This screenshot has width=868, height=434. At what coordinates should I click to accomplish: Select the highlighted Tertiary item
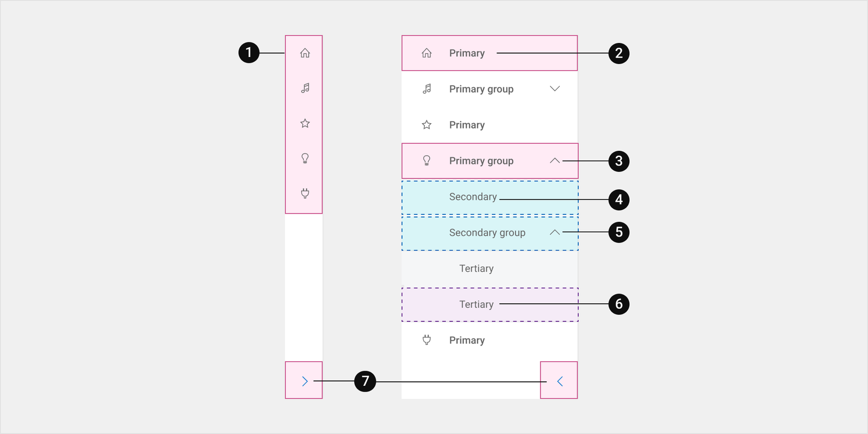coord(490,304)
